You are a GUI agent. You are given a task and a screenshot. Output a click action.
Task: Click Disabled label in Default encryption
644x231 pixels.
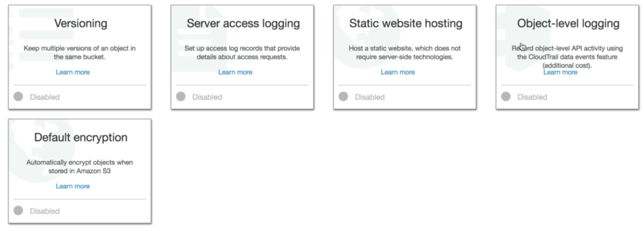[x=44, y=211]
